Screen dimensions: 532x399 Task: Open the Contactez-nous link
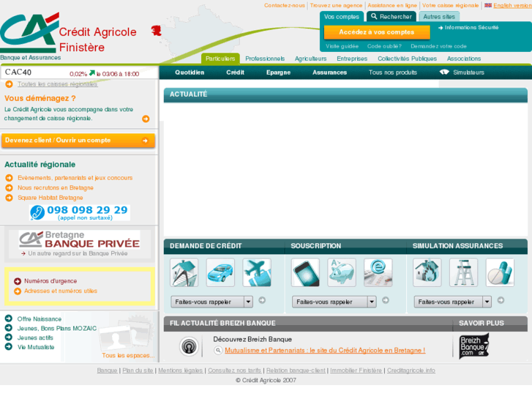click(285, 5)
